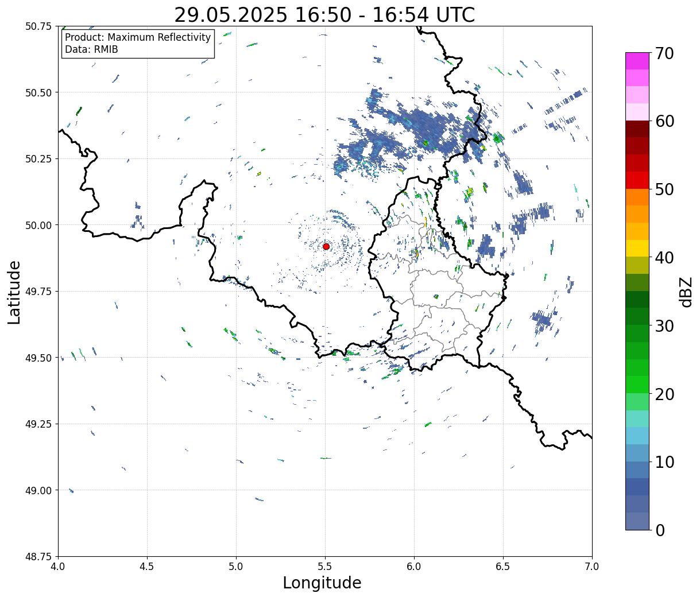The height and width of the screenshot is (597, 700).
Task: Click the dark maroon swatch below 60
Action: coord(637,129)
